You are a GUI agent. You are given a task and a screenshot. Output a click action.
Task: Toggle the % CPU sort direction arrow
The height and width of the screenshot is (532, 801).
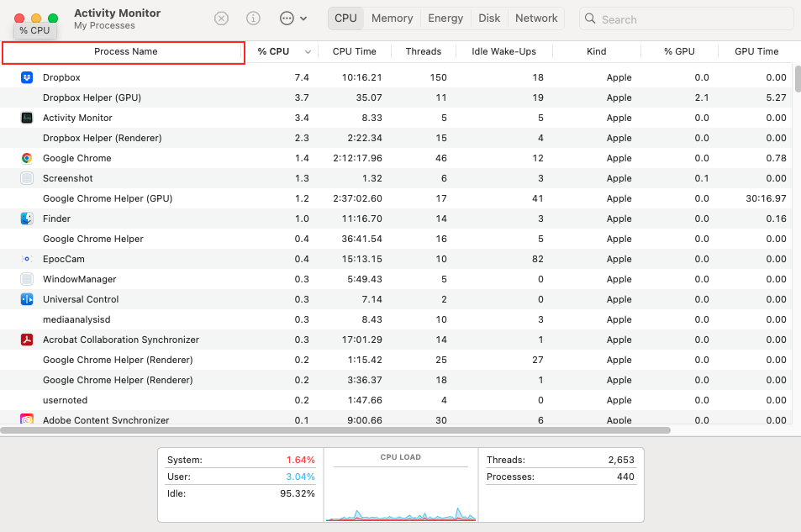tap(308, 51)
